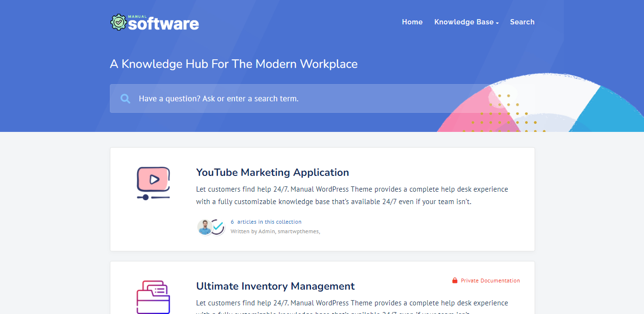
Task: Go to the Home page
Action: click(412, 22)
